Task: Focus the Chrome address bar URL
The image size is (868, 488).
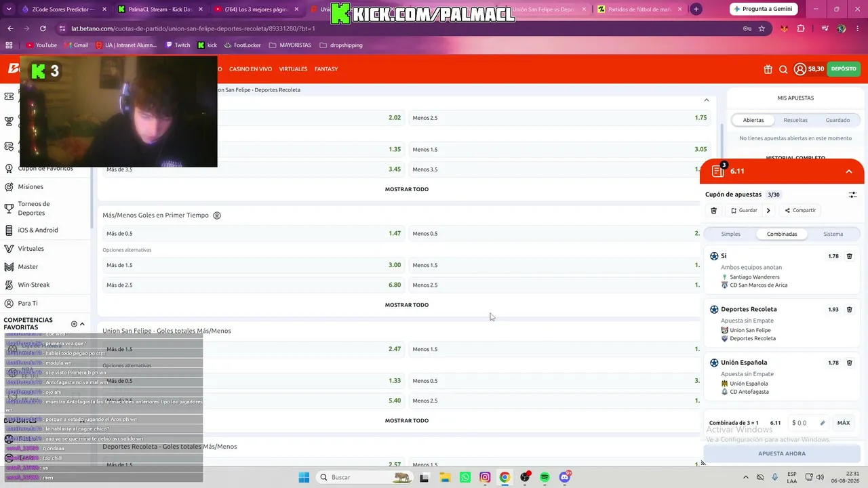Action: 193,28
